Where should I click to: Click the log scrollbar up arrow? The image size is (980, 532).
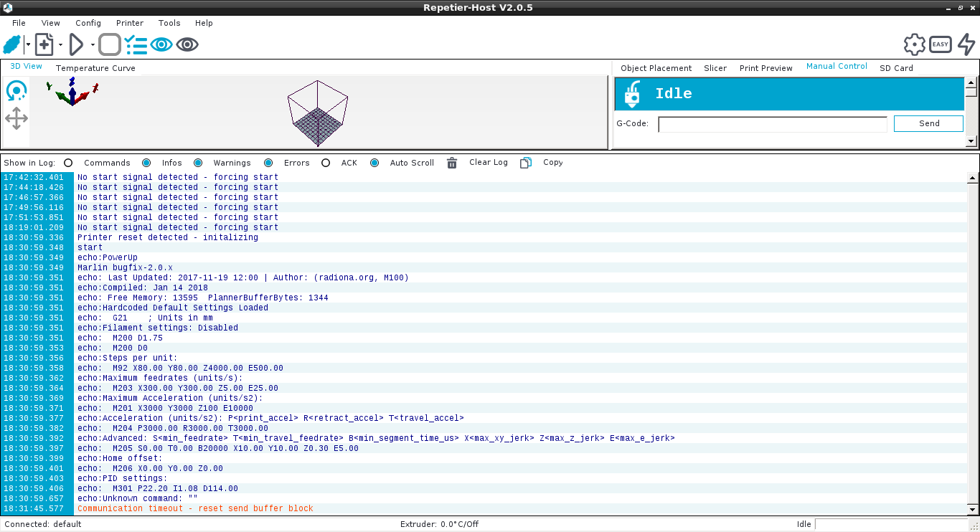[973, 177]
